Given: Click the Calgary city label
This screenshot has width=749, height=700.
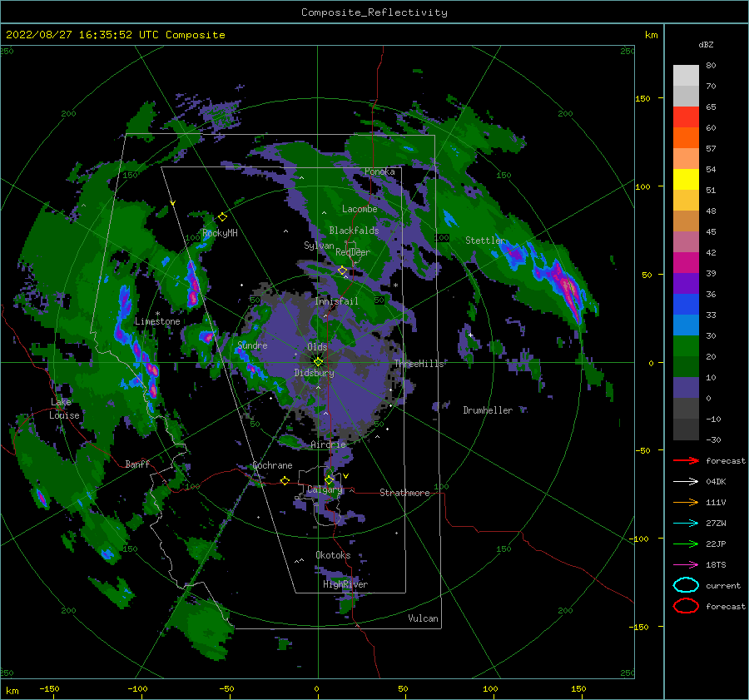Looking at the screenshot, I should pos(325,489).
